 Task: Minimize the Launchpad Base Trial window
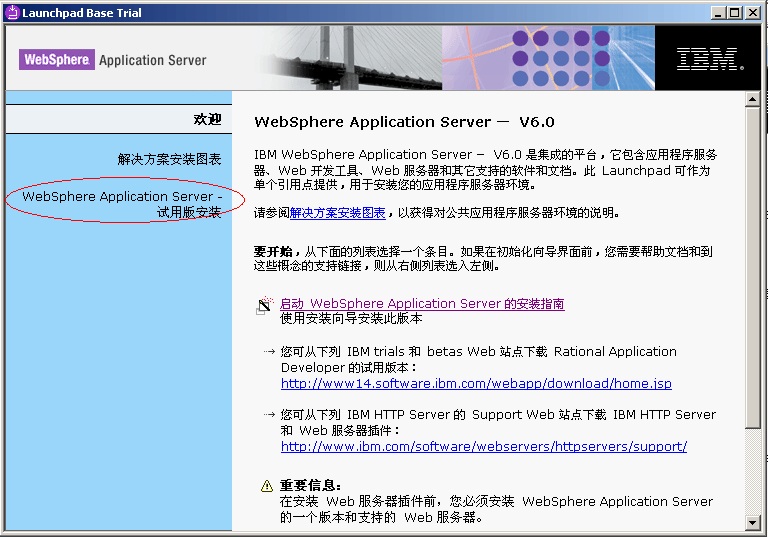pos(718,12)
